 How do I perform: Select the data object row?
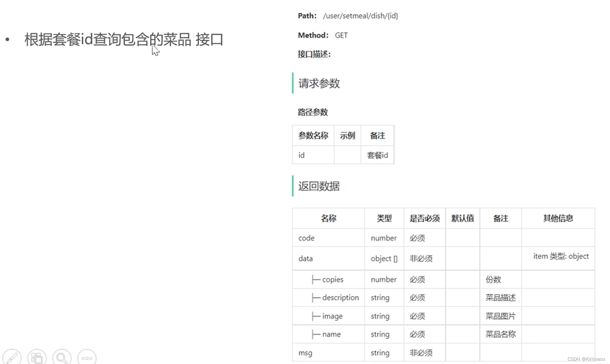305,258
